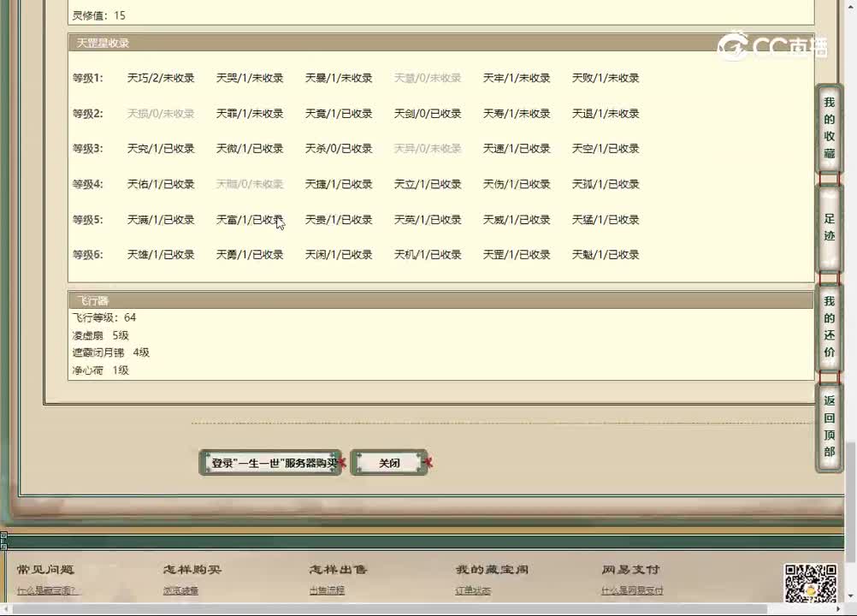
Task: Click the scroll-down arrow of the vertical scrollbar
Action: pos(851,596)
